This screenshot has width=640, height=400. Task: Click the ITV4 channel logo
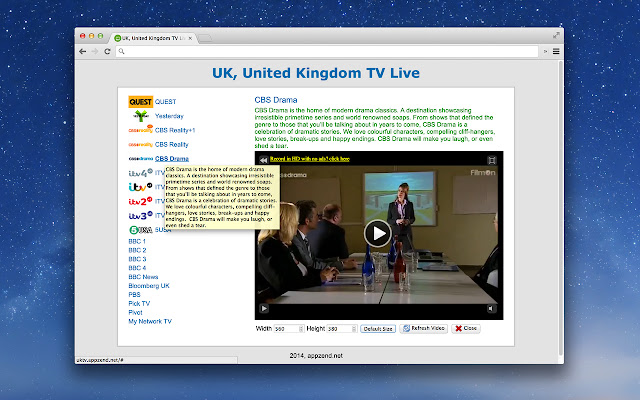click(140, 173)
